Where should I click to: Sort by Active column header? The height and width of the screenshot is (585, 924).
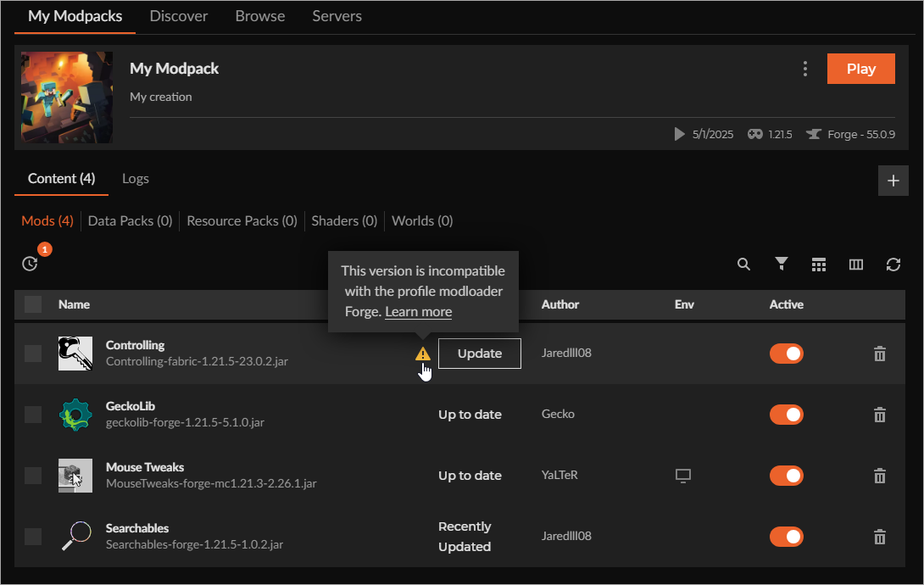coord(786,304)
